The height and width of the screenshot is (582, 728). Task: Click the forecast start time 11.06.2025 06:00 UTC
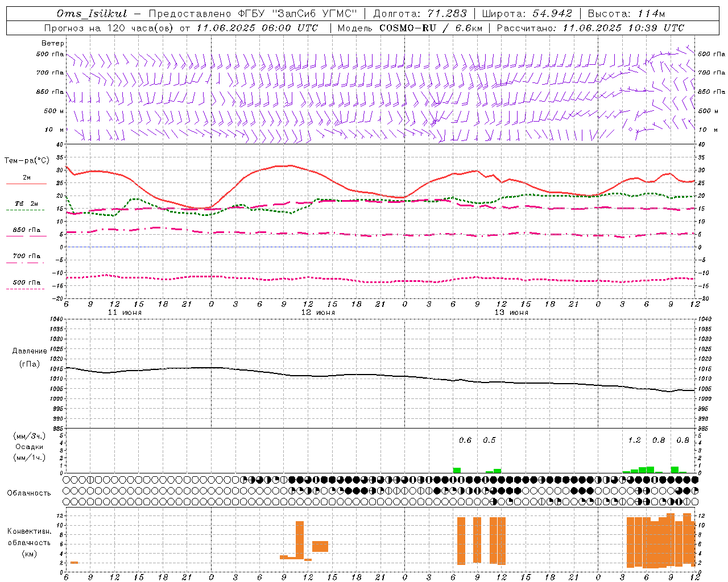click(x=257, y=28)
